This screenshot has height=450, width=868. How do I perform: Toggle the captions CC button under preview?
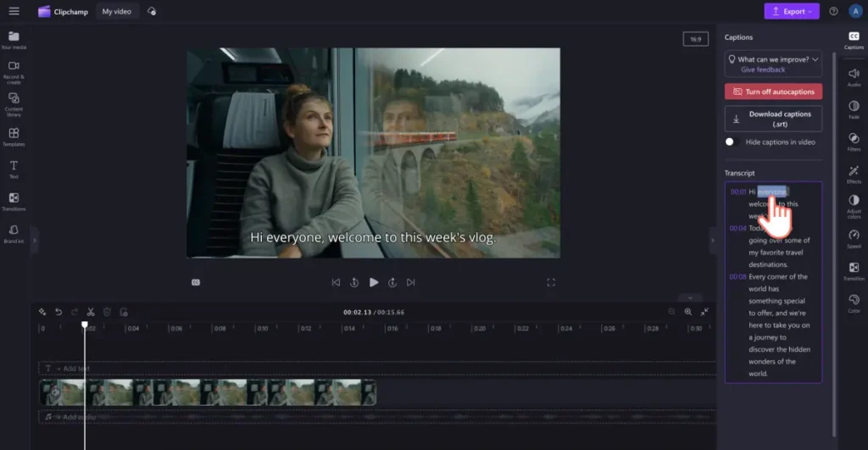[196, 282]
